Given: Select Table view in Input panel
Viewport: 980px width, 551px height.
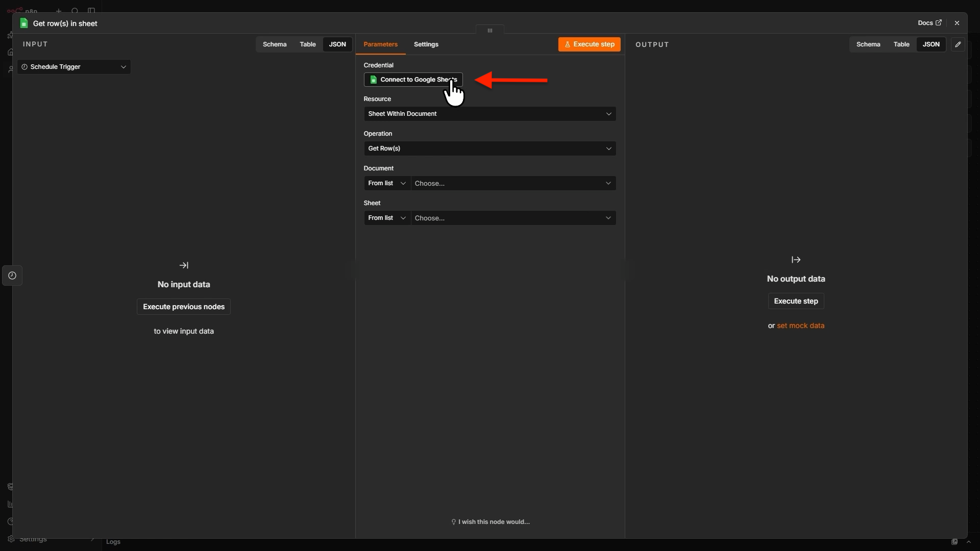Looking at the screenshot, I should pos(308,44).
